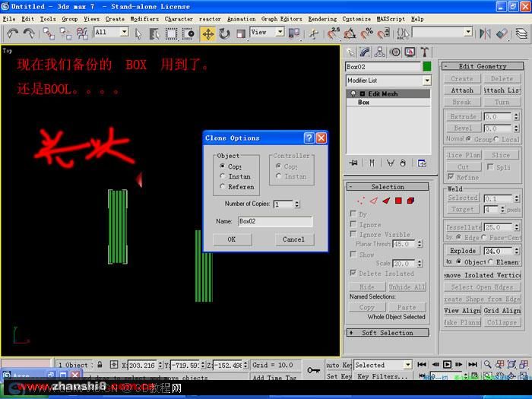Activate the Rotate tool icon

pyautogui.click(x=224, y=34)
